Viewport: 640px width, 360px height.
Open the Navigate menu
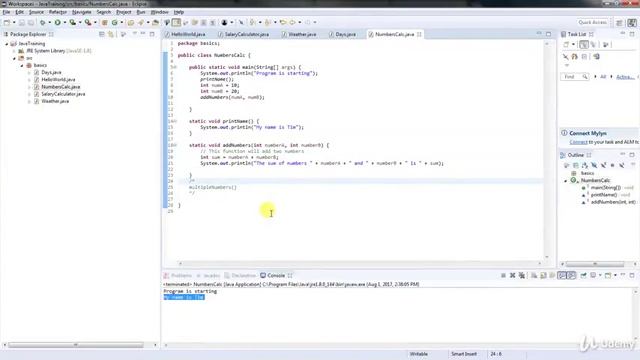(x=82, y=12)
